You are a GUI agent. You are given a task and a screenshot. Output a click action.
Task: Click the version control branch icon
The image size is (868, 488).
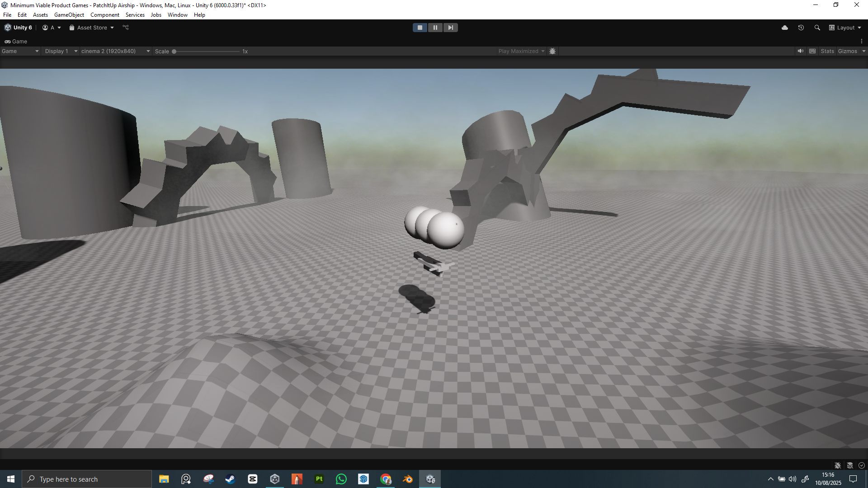click(x=126, y=28)
